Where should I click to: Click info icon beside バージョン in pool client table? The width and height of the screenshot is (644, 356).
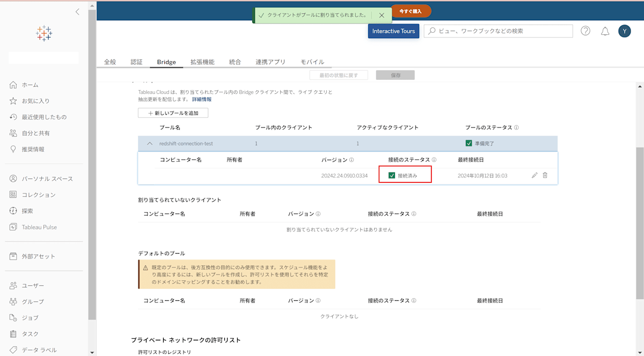[x=352, y=160]
